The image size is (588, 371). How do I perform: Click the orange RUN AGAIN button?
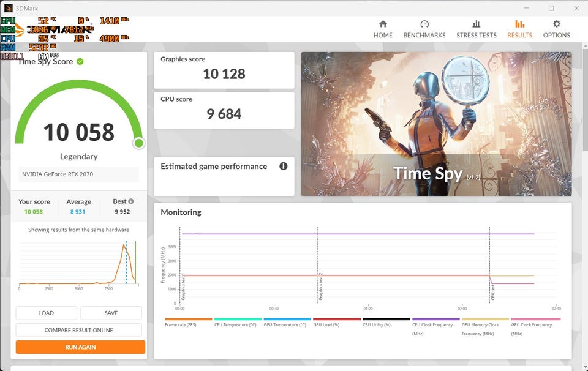coord(80,347)
